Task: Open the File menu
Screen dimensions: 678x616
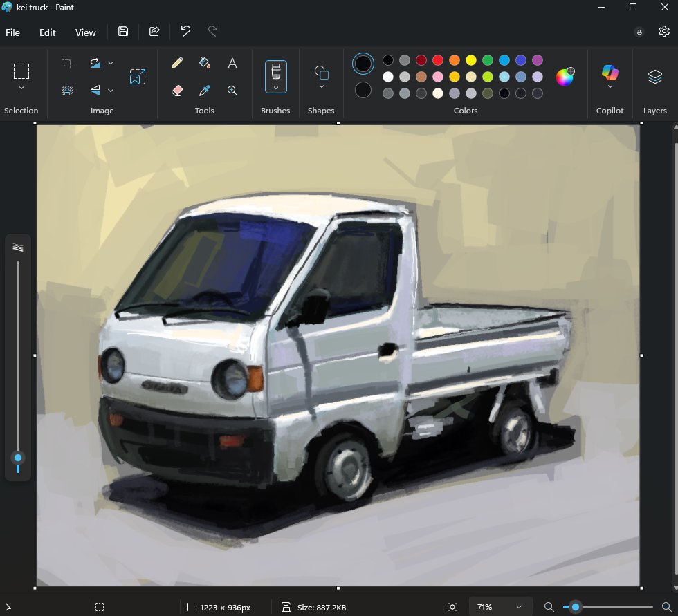Action: [12, 32]
